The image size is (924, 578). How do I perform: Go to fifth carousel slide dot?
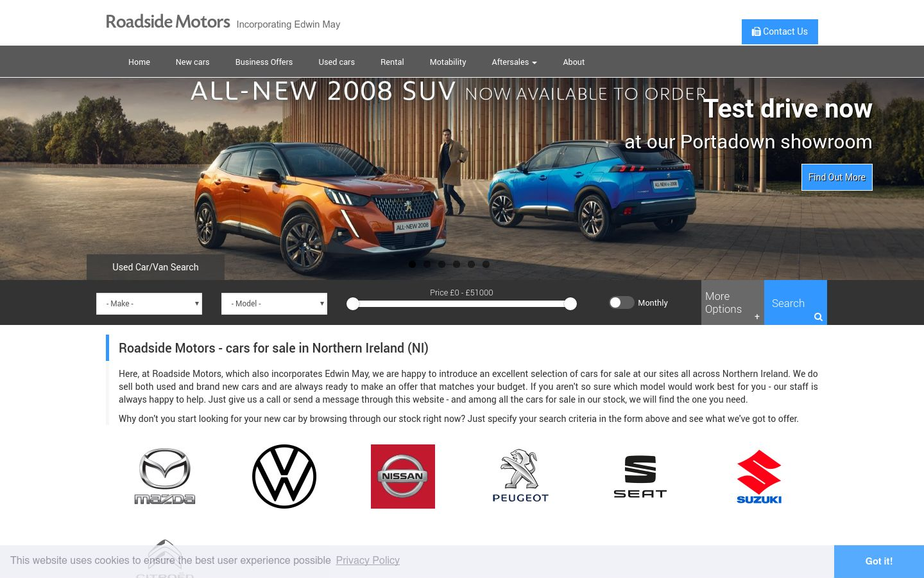(x=471, y=264)
